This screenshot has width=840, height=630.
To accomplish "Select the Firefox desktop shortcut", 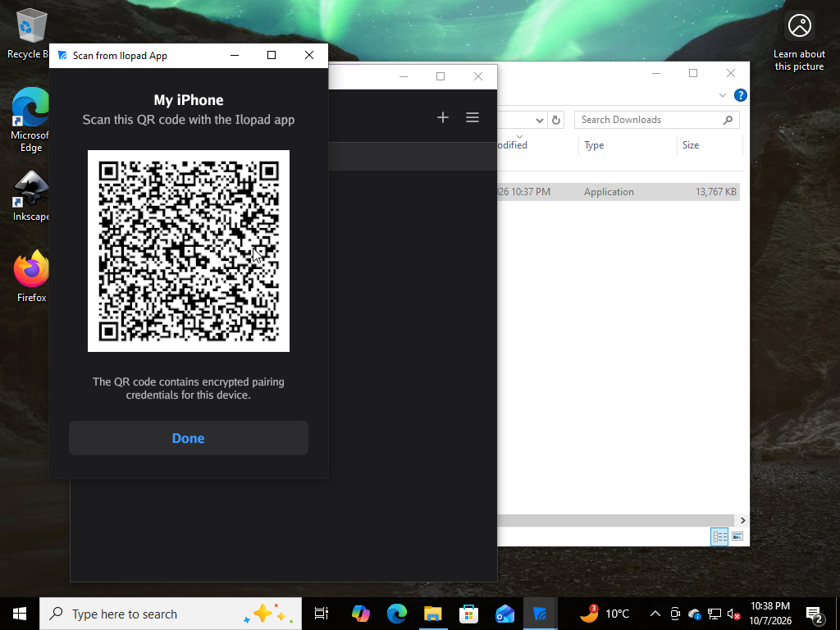I will click(x=31, y=276).
